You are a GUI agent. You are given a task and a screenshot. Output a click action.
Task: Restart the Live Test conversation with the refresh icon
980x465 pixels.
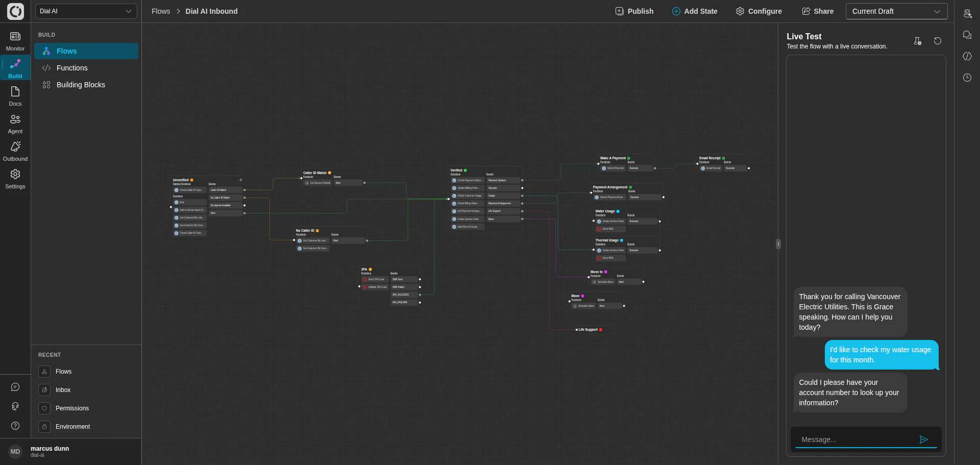pos(938,41)
